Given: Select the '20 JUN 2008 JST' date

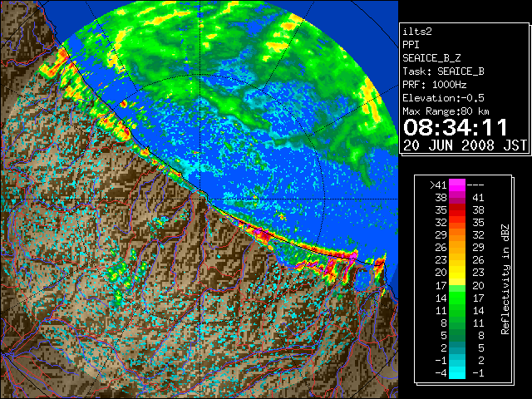Looking at the screenshot, I should pos(465,145).
